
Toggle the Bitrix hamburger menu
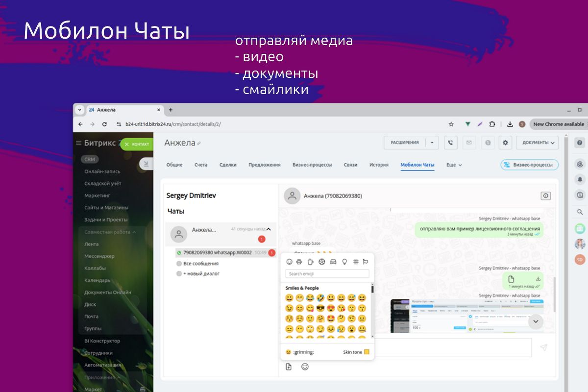[78, 143]
